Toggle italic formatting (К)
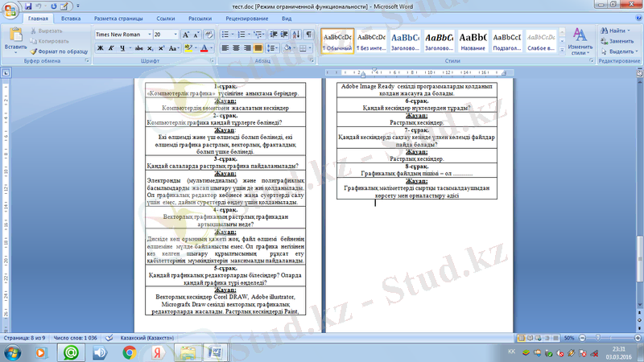 113,48
